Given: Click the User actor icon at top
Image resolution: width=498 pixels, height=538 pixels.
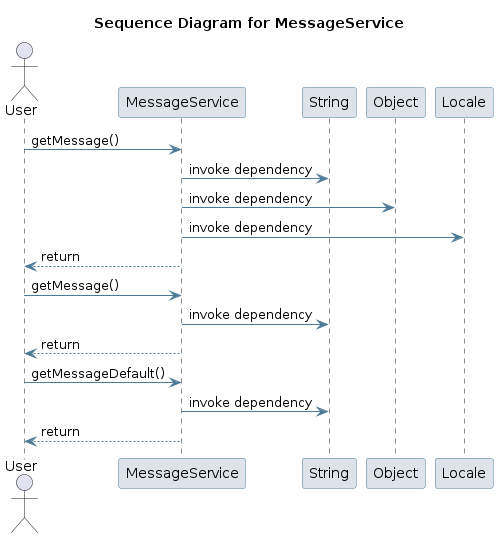Looking at the screenshot, I should coord(24,71).
